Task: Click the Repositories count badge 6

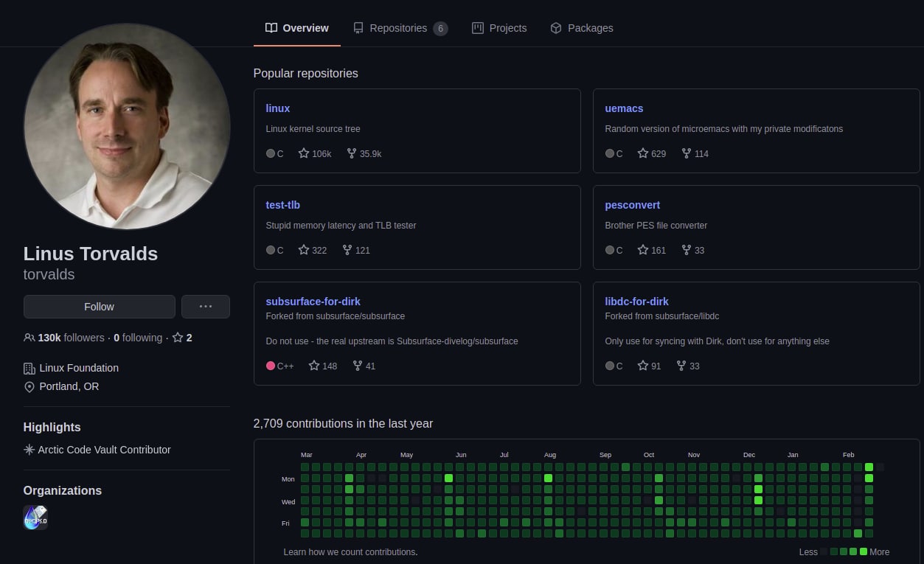Action: (x=440, y=29)
